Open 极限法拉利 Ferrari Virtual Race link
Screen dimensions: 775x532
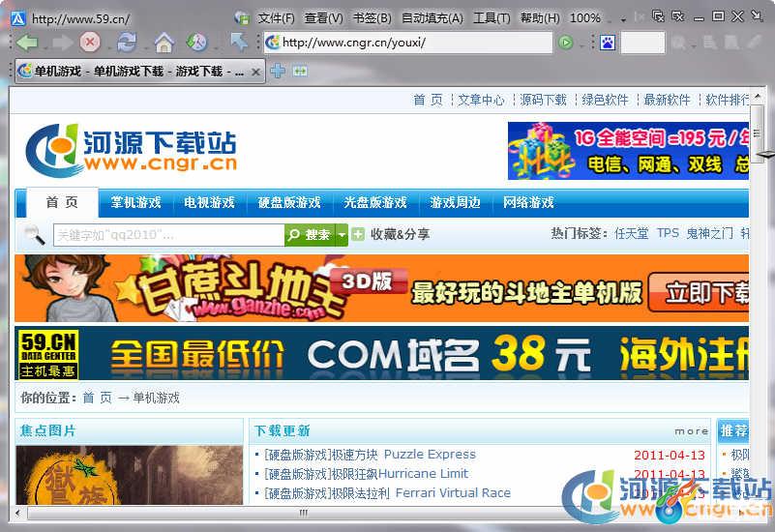coord(387,493)
